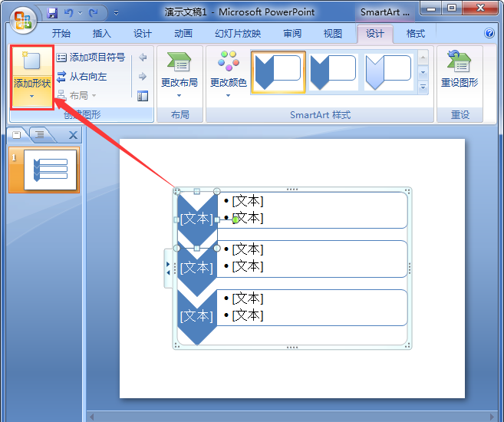This screenshot has height=422, width=504.
Task: Open the 幻灯片放映 tab
Action: [238, 34]
